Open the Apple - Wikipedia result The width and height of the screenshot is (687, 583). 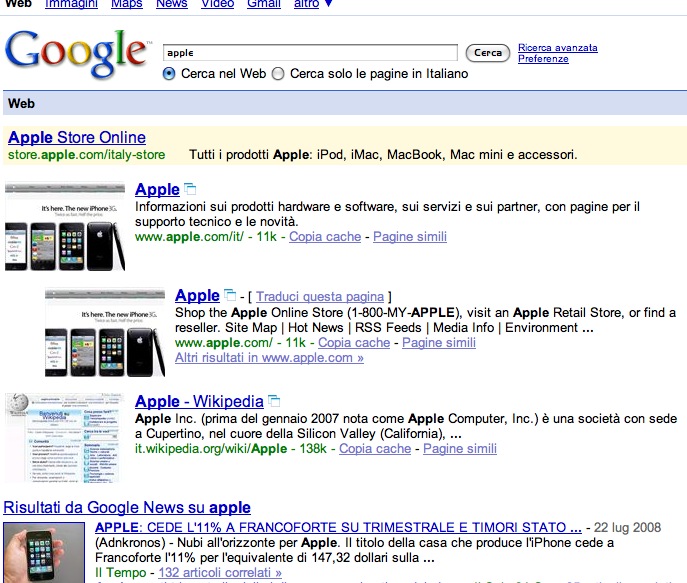coord(199,401)
